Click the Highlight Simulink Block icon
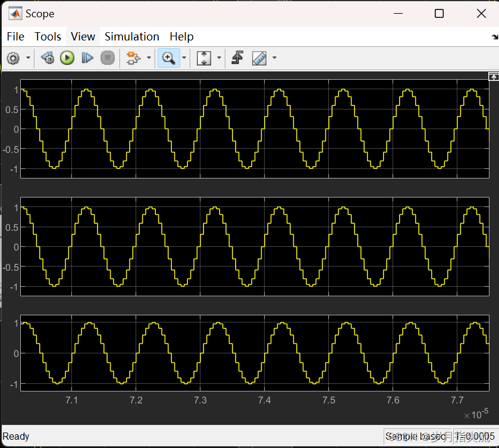The image size is (499, 448). pyautogui.click(x=133, y=58)
